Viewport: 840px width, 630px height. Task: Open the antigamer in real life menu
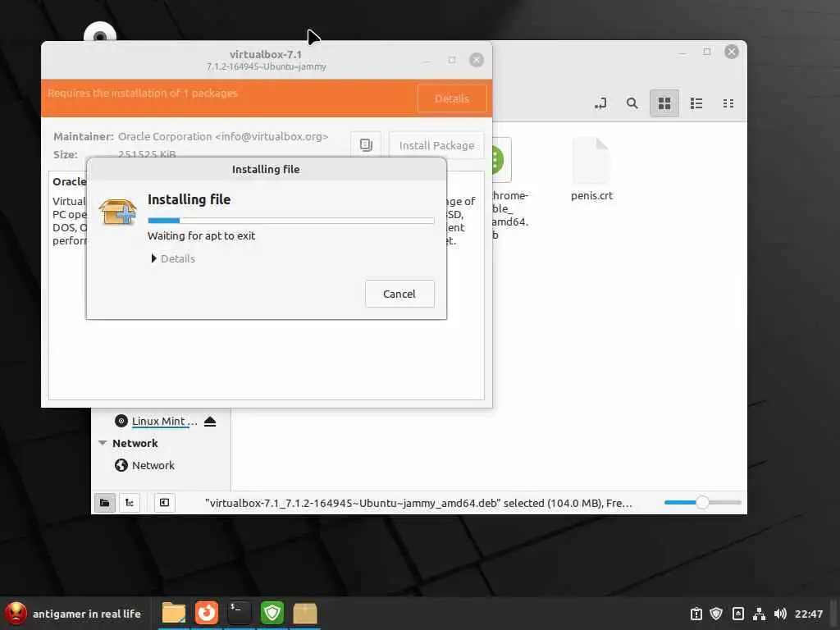pos(73,614)
